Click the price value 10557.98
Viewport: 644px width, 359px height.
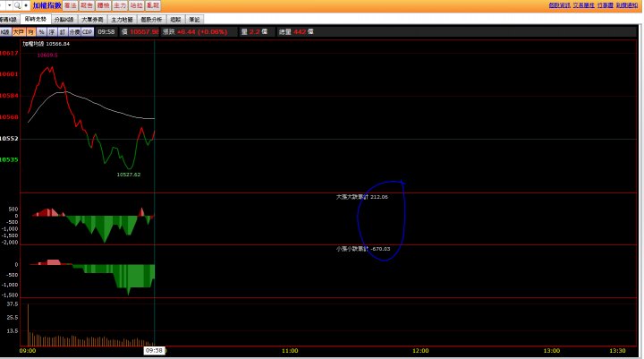point(145,31)
